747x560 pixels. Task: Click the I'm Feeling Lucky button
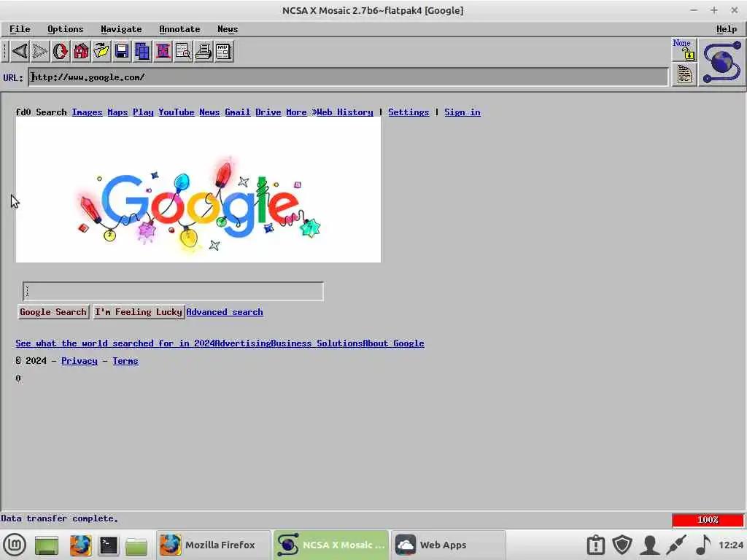[x=139, y=312]
